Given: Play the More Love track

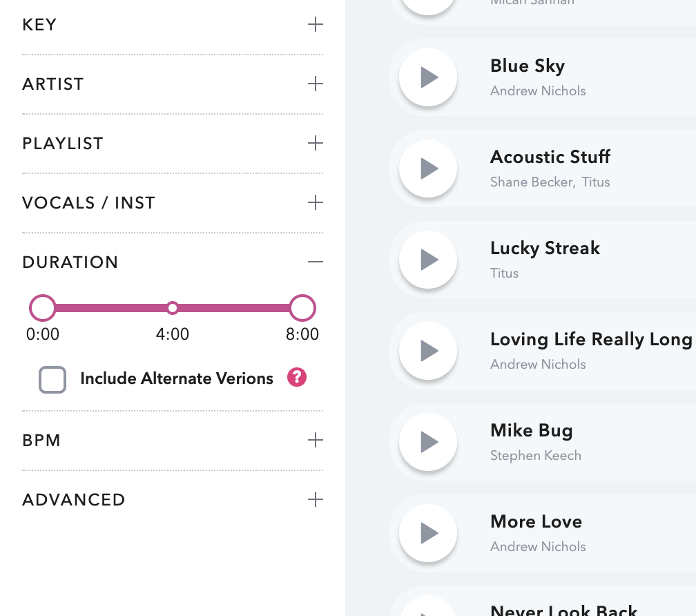Looking at the screenshot, I should pos(428,533).
